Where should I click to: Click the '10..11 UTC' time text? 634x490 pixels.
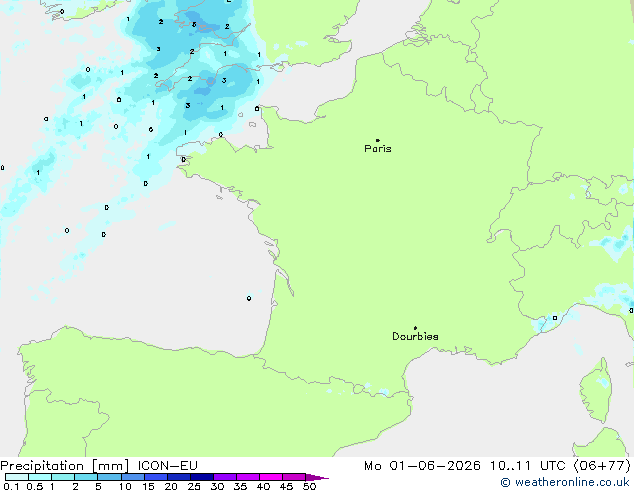(527, 466)
